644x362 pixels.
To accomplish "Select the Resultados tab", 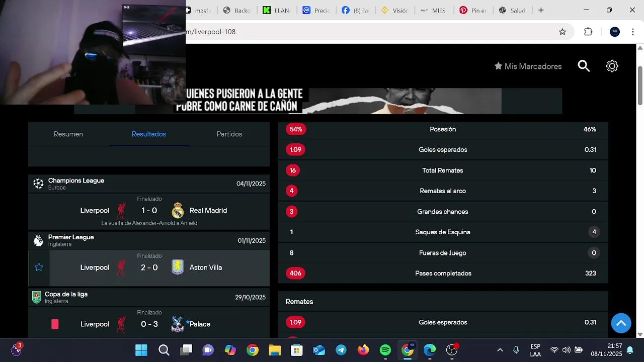I will pyautogui.click(x=149, y=134).
